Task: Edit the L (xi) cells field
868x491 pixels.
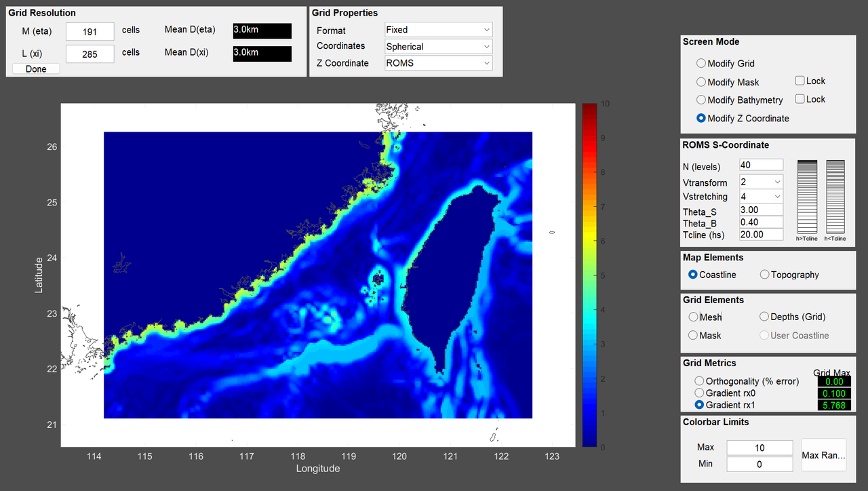Action: coord(90,54)
